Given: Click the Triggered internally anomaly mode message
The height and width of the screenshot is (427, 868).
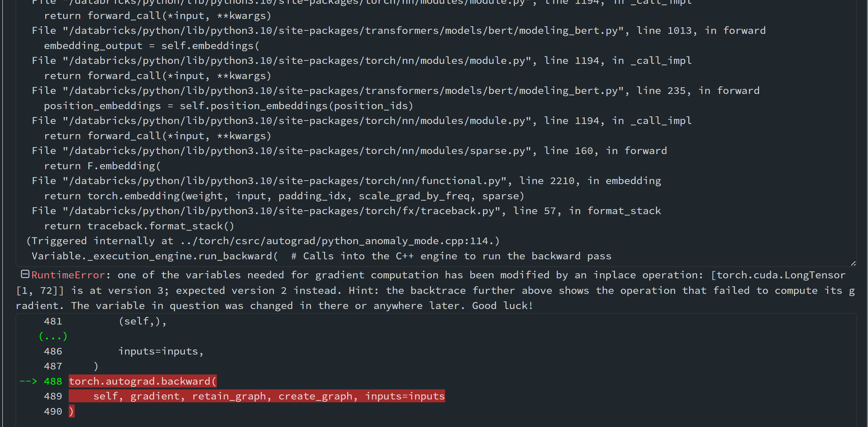Looking at the screenshot, I should point(263,240).
